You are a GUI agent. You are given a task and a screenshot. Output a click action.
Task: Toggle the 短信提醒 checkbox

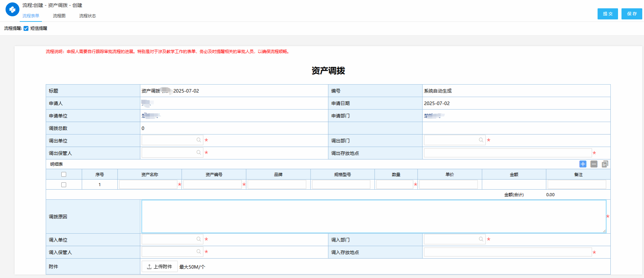26,28
